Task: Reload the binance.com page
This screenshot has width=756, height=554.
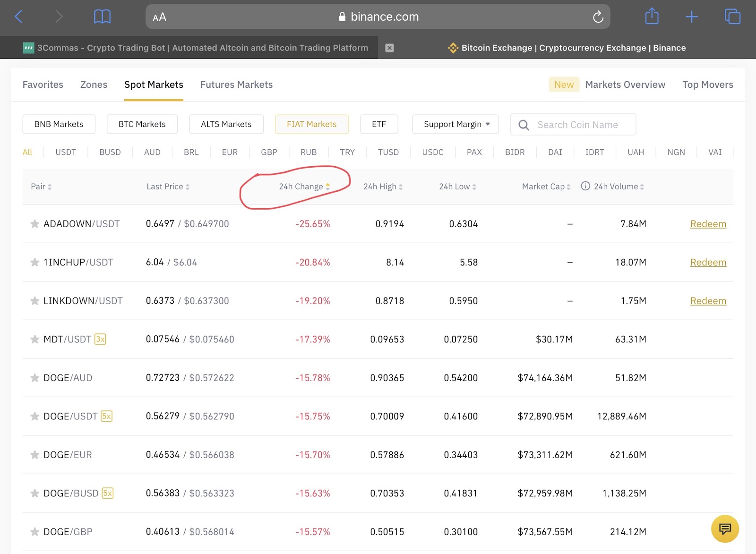Action: 598,17
